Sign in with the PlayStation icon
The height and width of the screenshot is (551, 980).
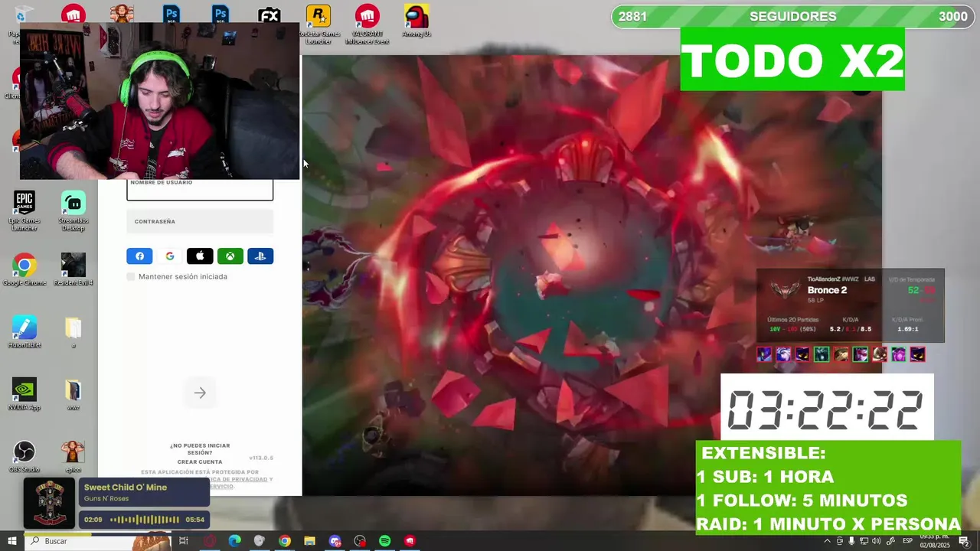(x=260, y=256)
